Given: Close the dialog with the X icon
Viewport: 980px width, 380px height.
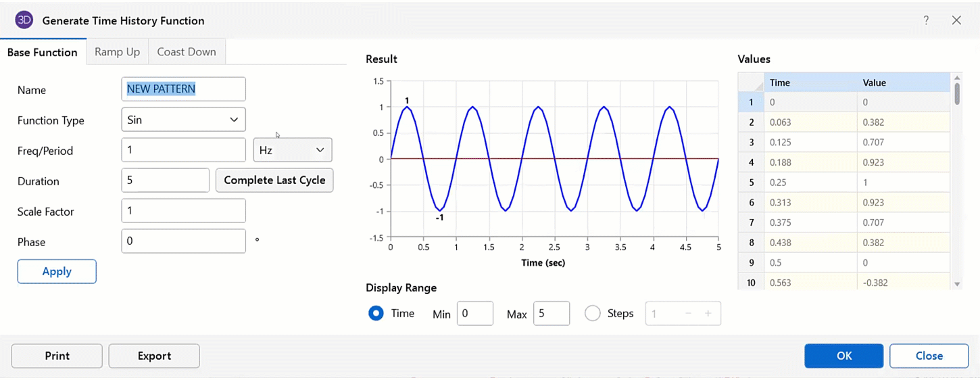Looking at the screenshot, I should click(956, 20).
